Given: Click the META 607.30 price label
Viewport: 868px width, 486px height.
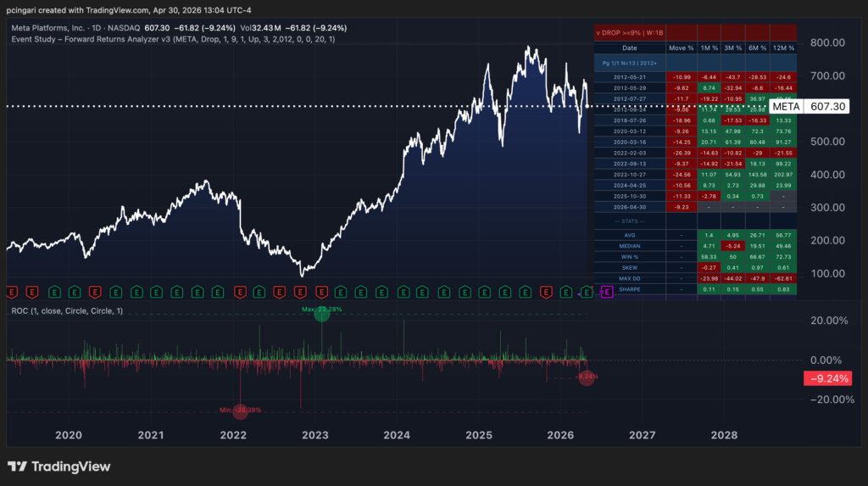Looking at the screenshot, I should [x=810, y=107].
